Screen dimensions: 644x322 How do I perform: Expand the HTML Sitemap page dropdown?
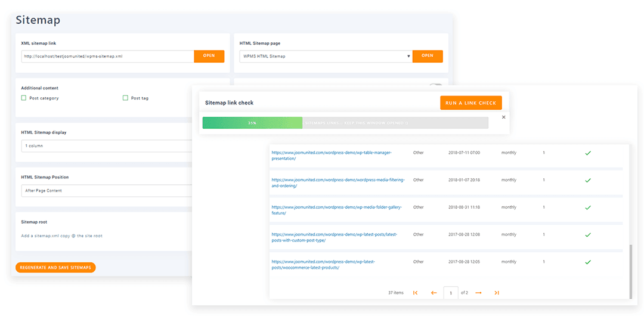click(326, 56)
